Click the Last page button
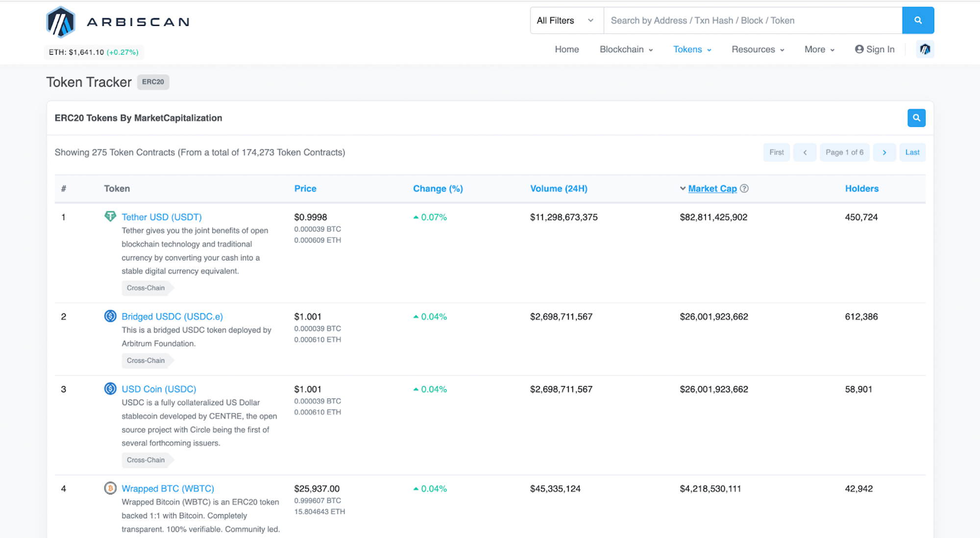 pyautogui.click(x=912, y=152)
